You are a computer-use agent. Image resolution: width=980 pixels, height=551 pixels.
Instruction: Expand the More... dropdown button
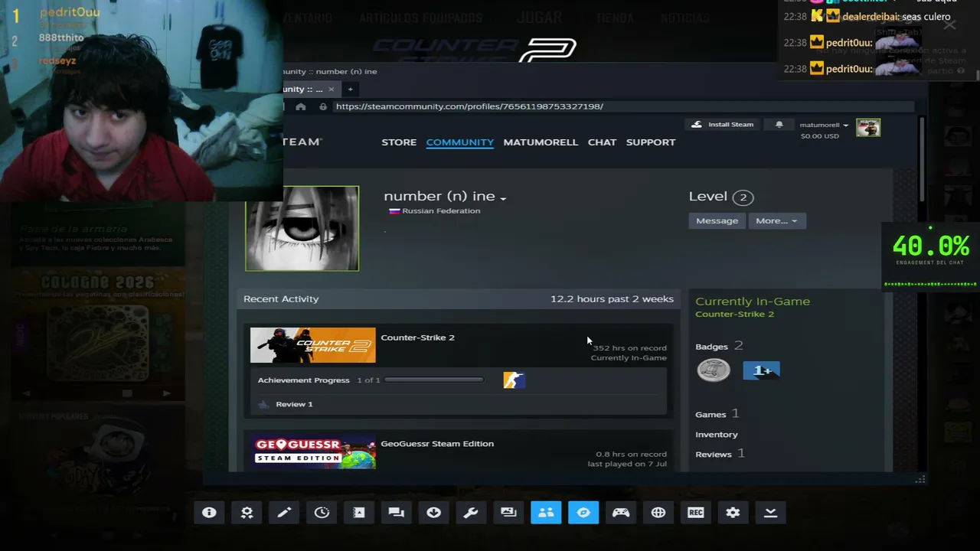(776, 221)
